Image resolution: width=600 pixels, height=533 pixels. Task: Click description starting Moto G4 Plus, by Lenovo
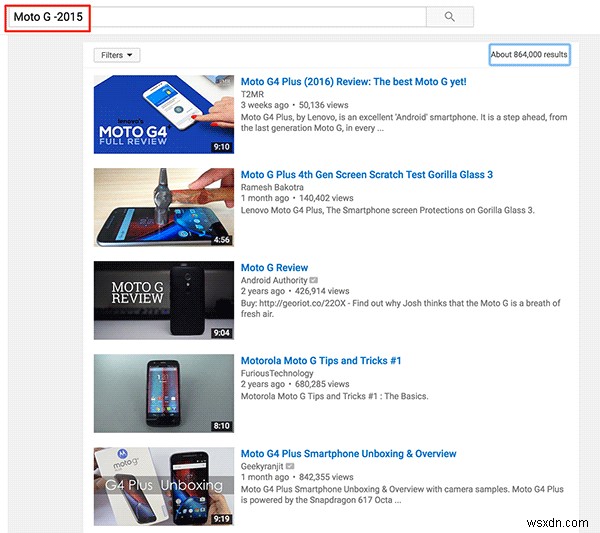pyautogui.click(x=404, y=122)
